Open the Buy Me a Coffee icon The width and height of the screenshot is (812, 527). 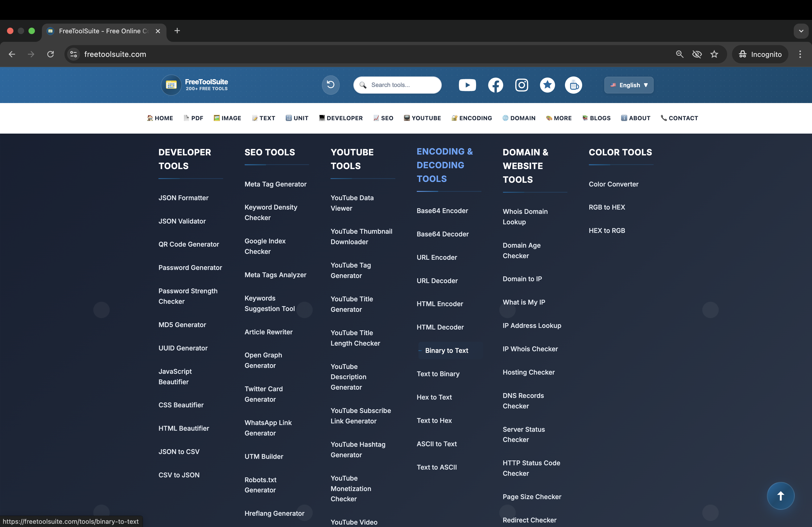[574, 85]
